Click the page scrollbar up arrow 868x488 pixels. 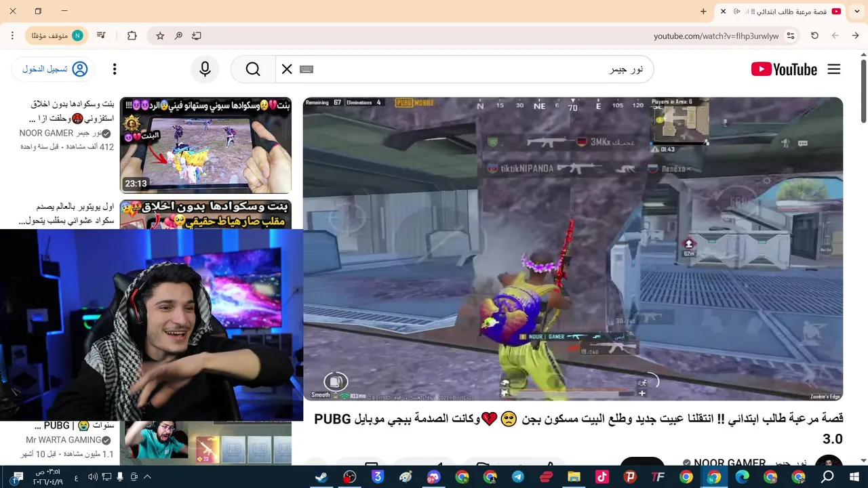863,54
